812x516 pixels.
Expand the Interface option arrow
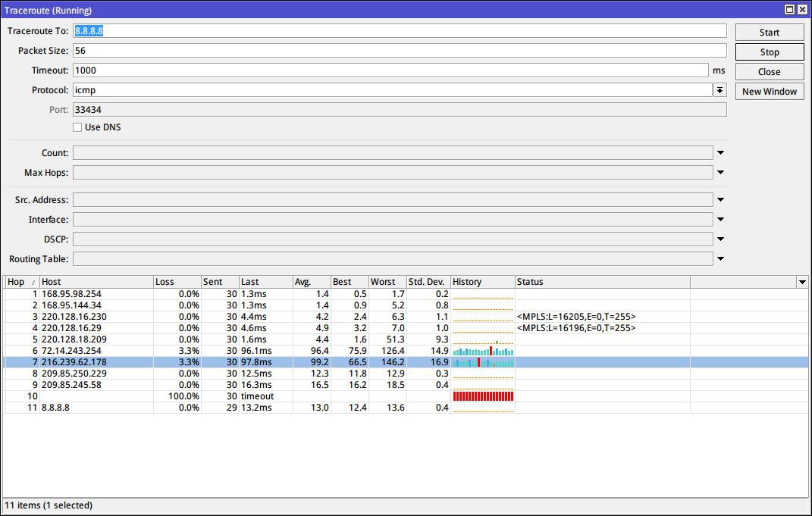pos(720,220)
